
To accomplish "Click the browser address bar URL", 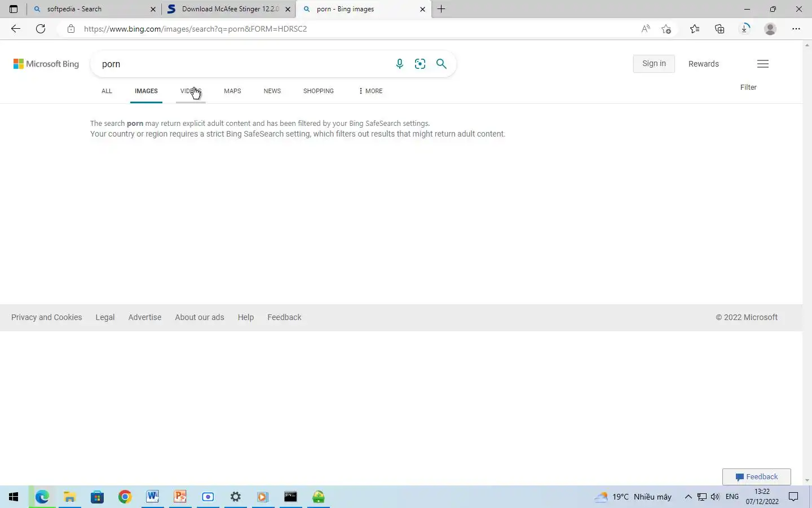I will pyautogui.click(x=195, y=29).
